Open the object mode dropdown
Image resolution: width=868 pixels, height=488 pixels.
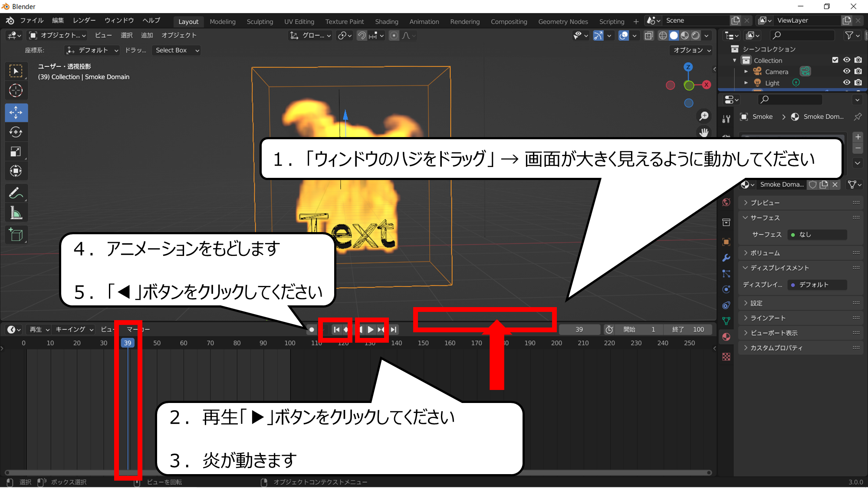[57, 36]
